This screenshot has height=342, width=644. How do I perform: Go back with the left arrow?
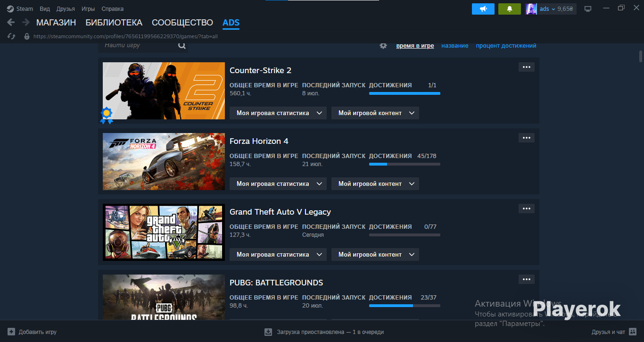point(11,22)
